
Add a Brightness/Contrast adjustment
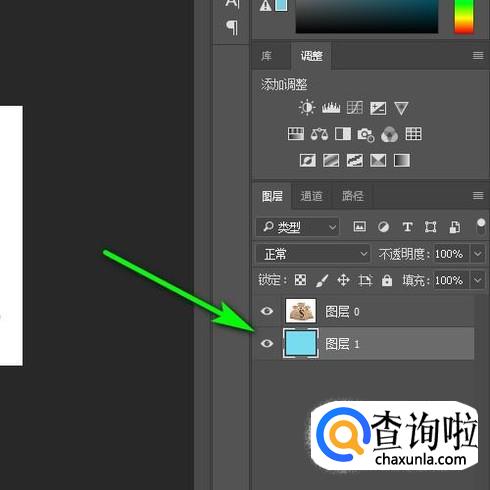[307, 108]
